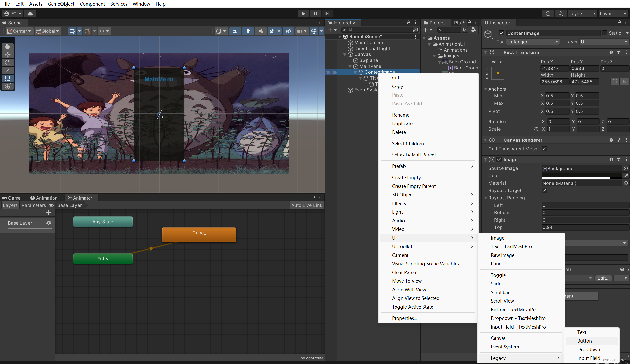Lock the Inspector panel
Screen dimensions: 630x364
619,22
